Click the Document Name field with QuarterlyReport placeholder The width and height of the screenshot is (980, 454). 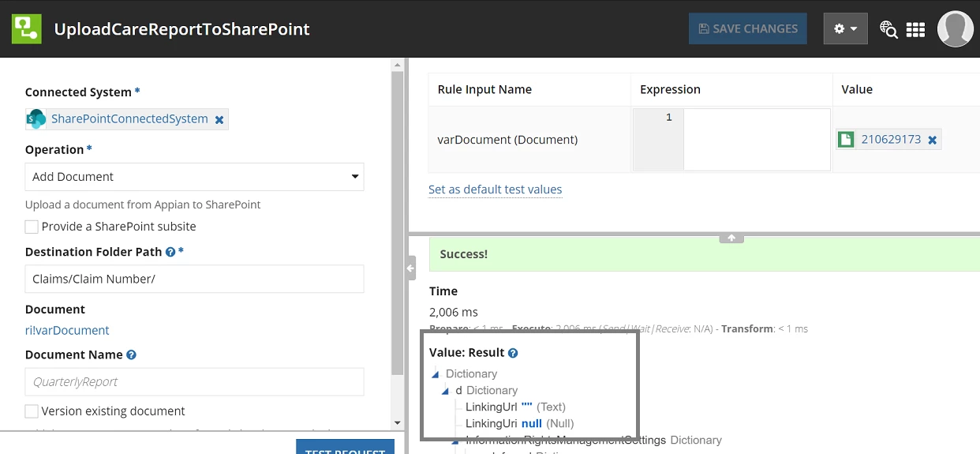(194, 381)
